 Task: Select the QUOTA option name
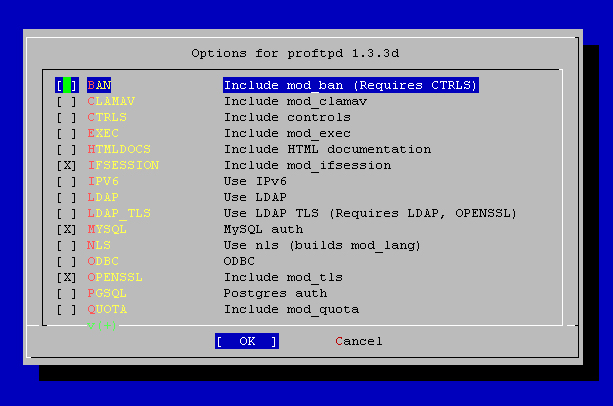coord(107,309)
